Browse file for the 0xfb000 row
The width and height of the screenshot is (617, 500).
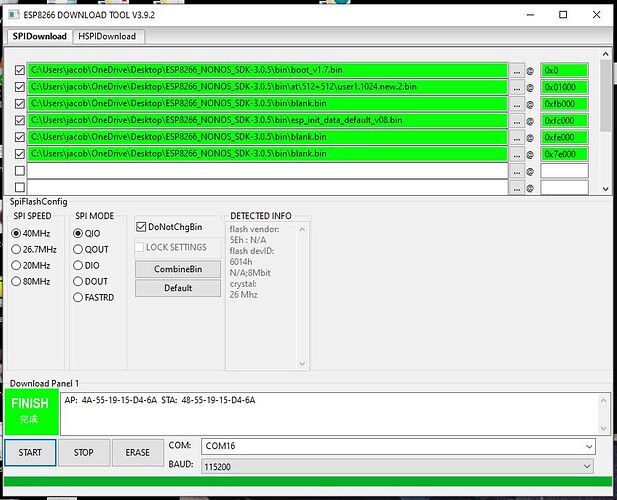click(x=517, y=104)
